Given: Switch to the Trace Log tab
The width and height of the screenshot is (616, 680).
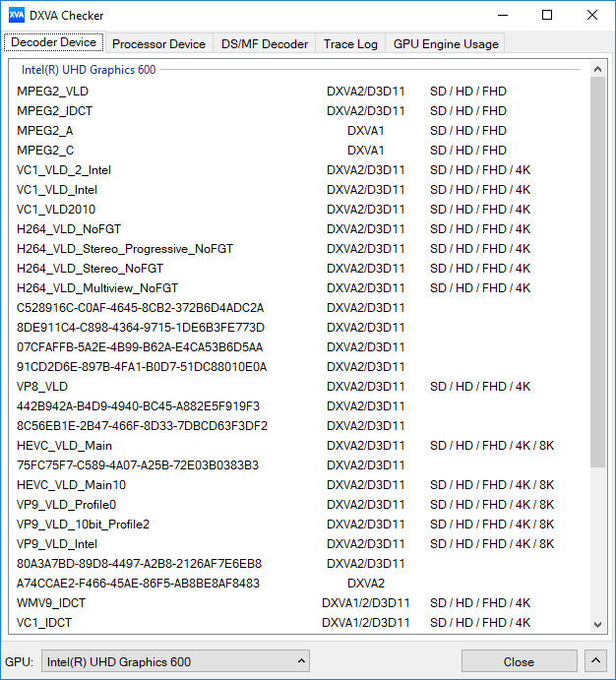Looking at the screenshot, I should [x=350, y=44].
